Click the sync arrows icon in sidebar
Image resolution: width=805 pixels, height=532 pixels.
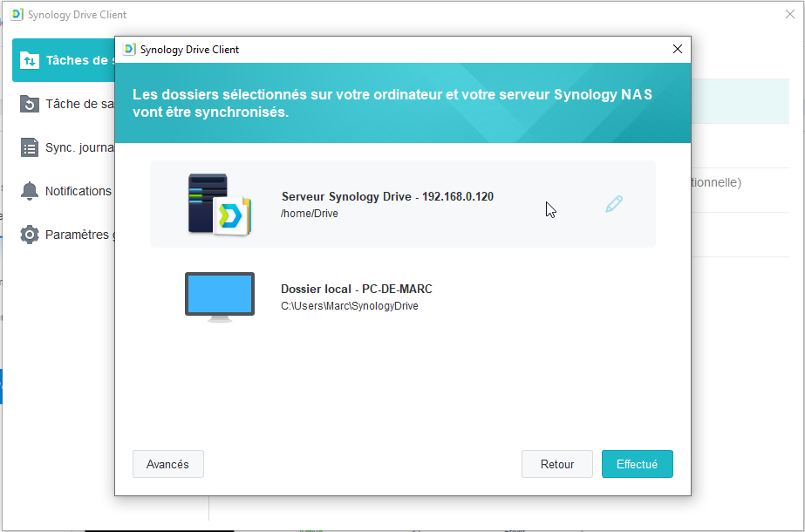click(30, 60)
